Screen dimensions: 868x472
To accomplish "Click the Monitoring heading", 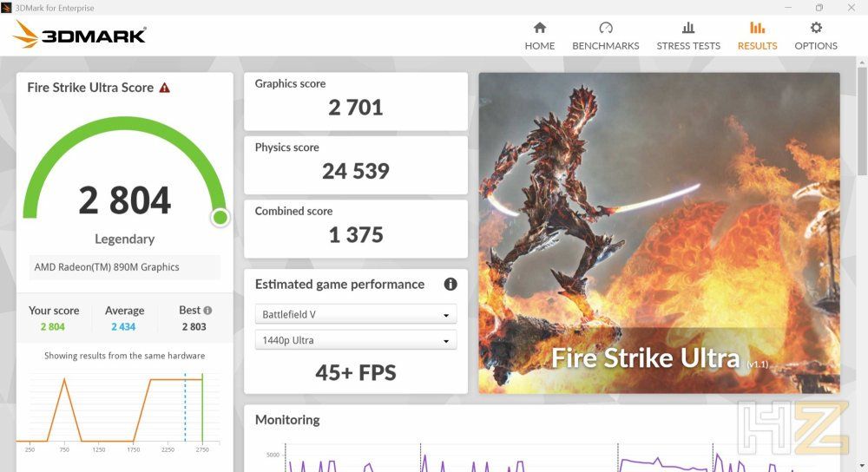I will coord(287,420).
